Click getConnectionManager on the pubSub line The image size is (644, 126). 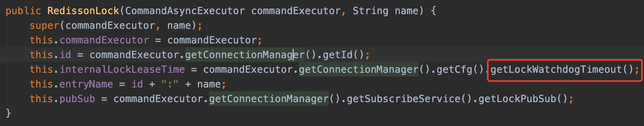(x=269, y=99)
